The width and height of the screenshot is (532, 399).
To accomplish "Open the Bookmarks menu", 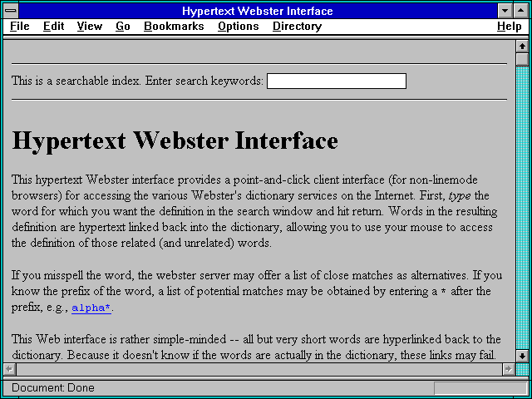I will click(x=174, y=27).
